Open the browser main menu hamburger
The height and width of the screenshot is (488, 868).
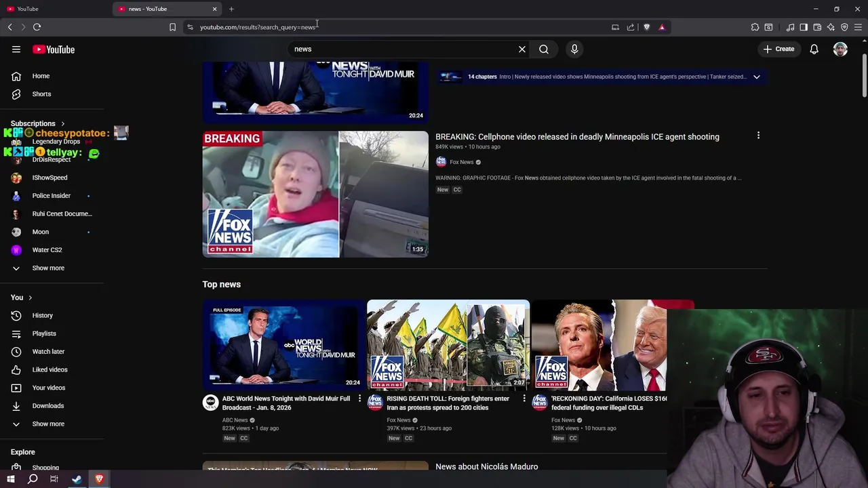pos(858,27)
